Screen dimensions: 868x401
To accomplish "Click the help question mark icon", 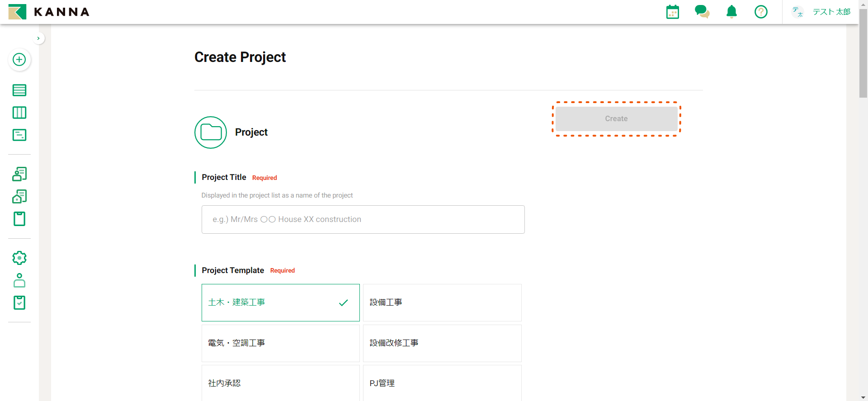I will pyautogui.click(x=761, y=12).
